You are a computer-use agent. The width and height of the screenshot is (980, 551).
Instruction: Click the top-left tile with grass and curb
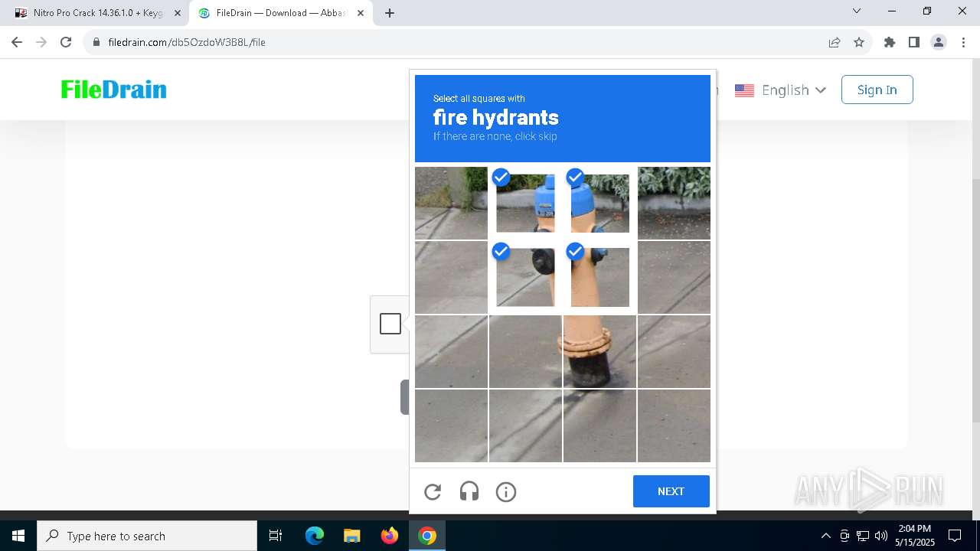(x=451, y=203)
